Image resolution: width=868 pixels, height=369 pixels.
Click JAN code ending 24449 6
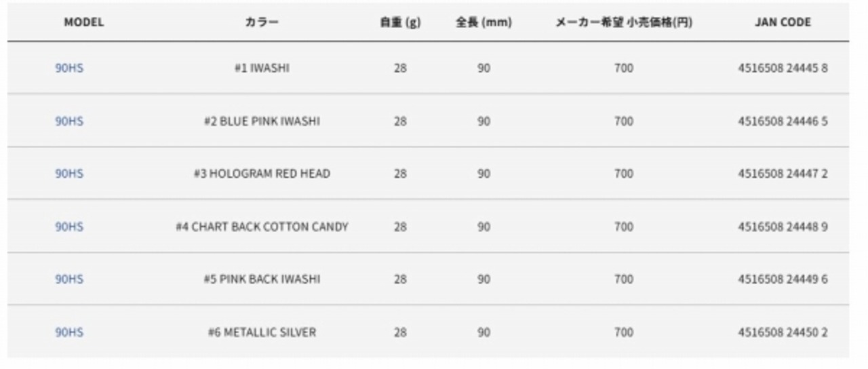[x=783, y=279]
